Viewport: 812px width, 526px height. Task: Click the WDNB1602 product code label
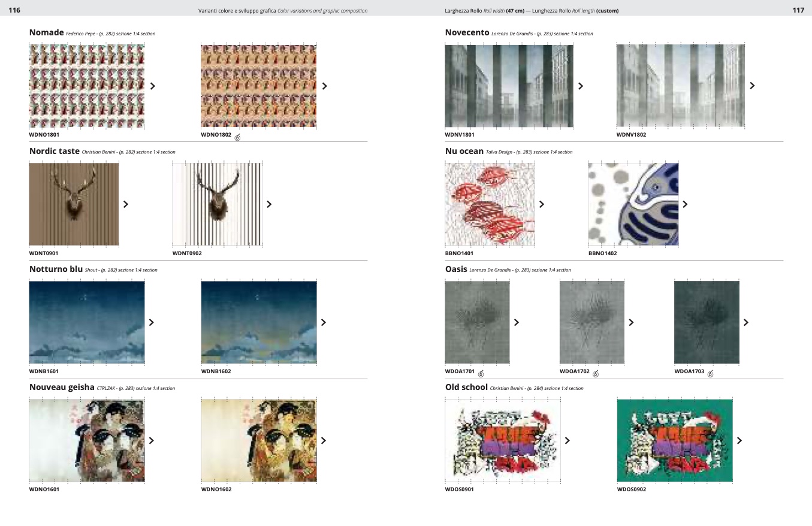coord(216,371)
